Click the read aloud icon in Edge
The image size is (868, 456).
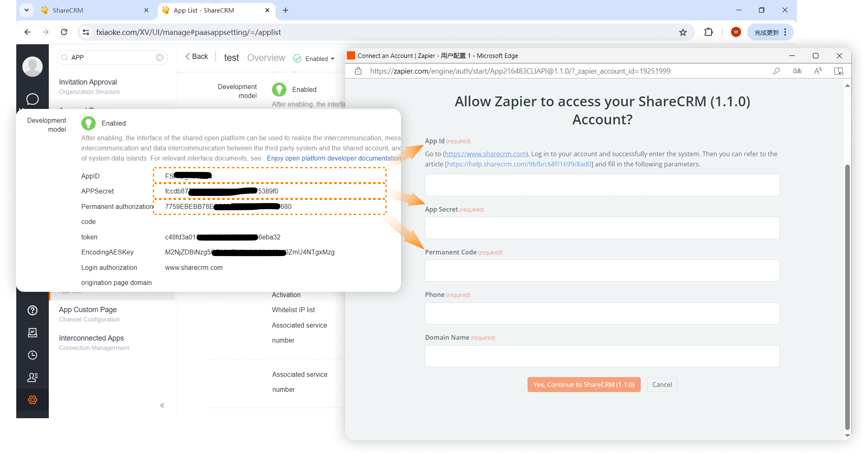tap(818, 71)
